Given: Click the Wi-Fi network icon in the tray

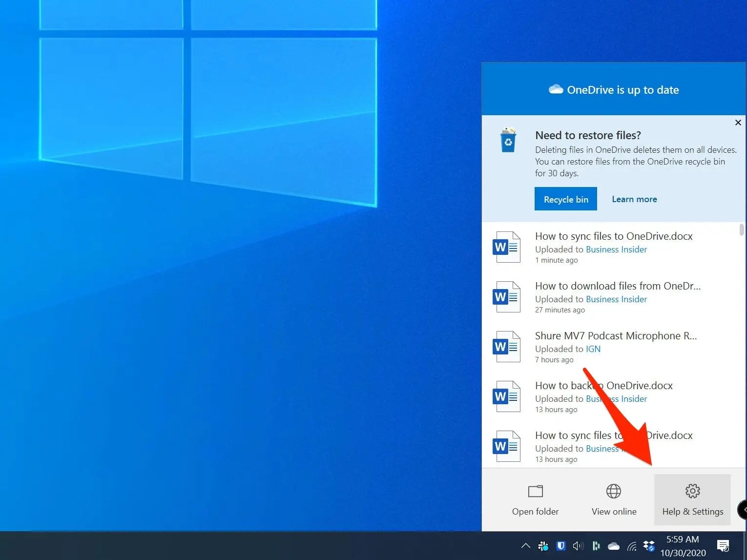Looking at the screenshot, I should (632, 546).
